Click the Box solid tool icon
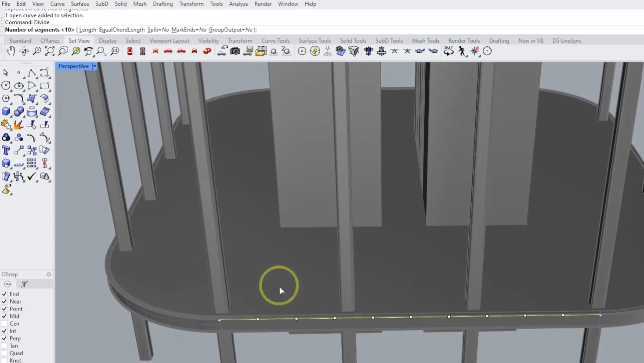 6,111
